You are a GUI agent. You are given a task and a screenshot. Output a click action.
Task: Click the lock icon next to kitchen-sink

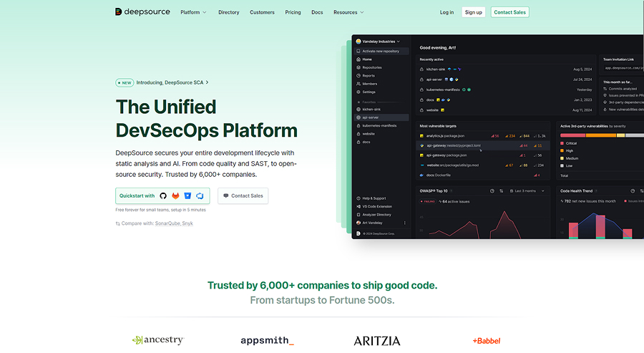coord(421,69)
